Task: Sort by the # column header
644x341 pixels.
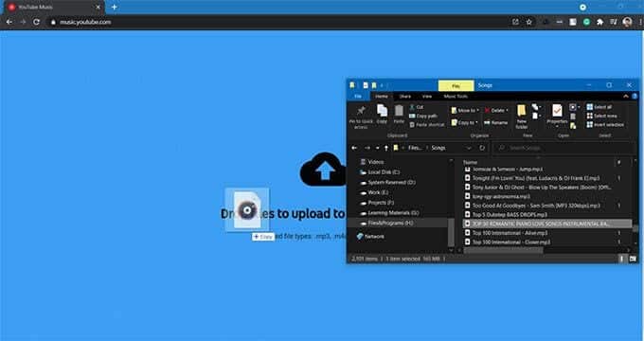Action: coord(619,162)
